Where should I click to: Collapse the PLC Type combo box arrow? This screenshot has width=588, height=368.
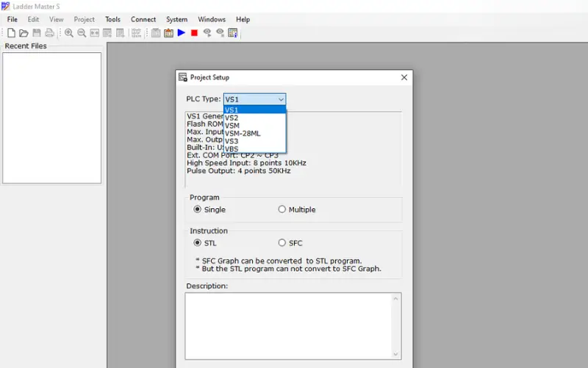pyautogui.click(x=281, y=99)
